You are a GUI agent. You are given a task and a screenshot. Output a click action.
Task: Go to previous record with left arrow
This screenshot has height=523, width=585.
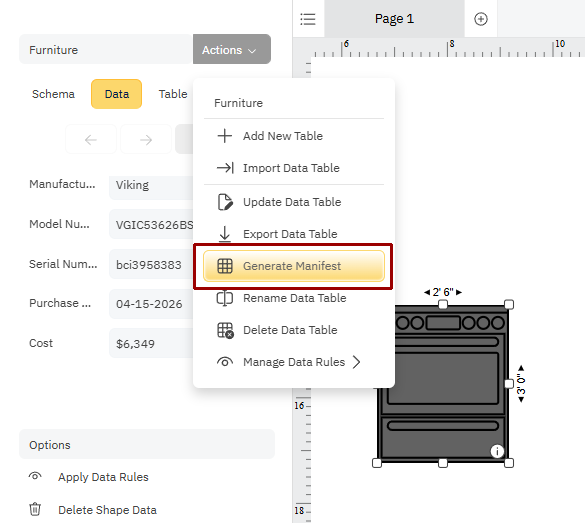click(91, 140)
